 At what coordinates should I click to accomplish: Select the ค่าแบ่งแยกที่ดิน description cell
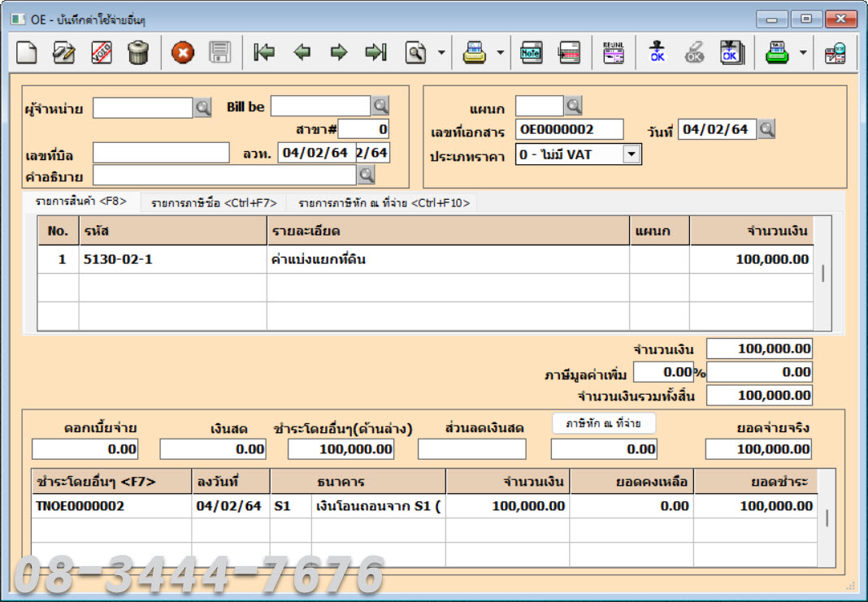(x=449, y=259)
